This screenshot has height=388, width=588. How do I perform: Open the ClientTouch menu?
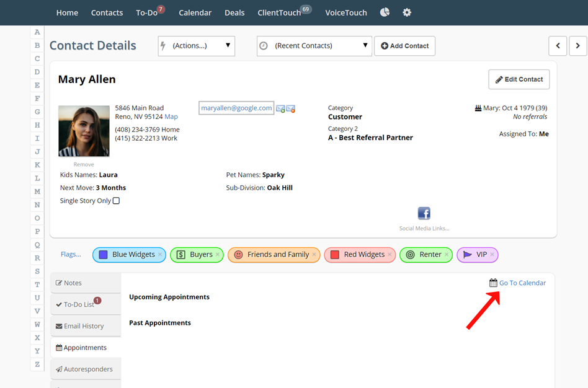279,13
